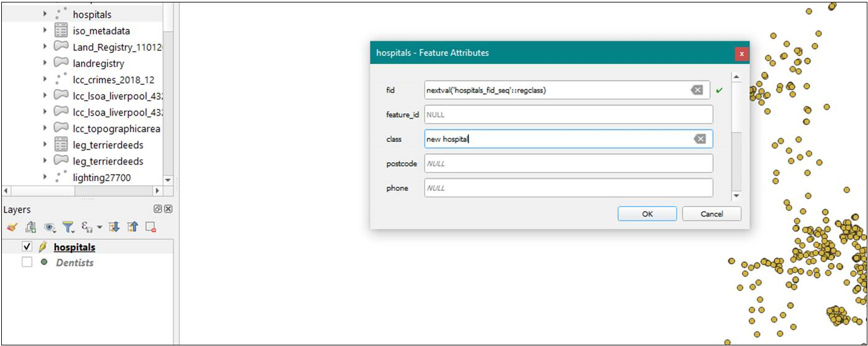Expand the landregistry tree node
The width and height of the screenshot is (868, 346).
tap(45, 63)
